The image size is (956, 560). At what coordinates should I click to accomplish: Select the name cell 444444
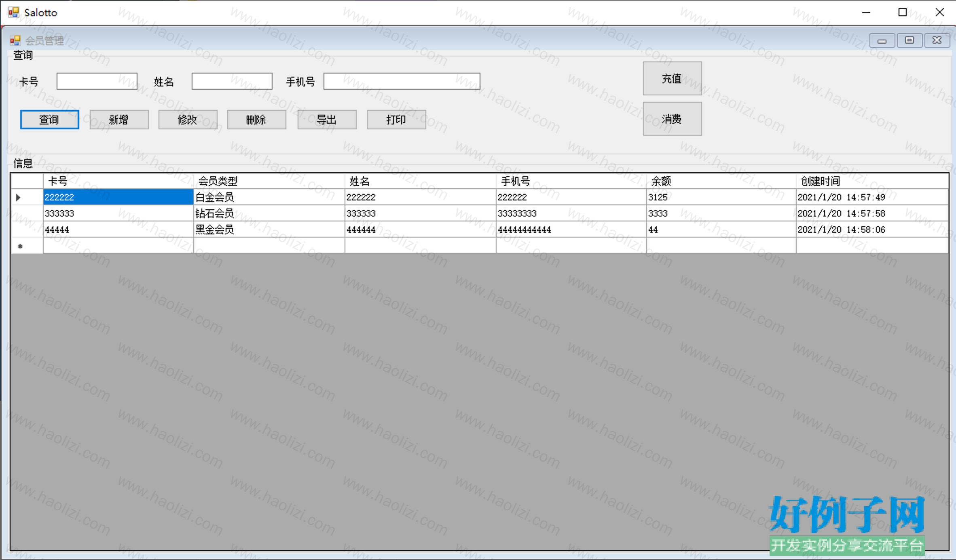click(421, 229)
